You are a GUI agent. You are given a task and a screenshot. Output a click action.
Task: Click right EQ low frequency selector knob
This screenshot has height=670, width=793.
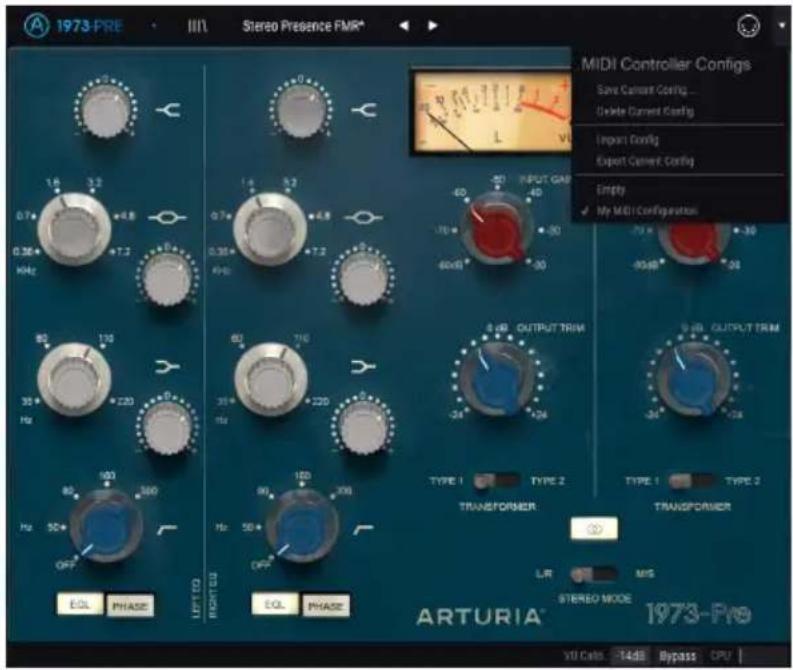coord(271,379)
